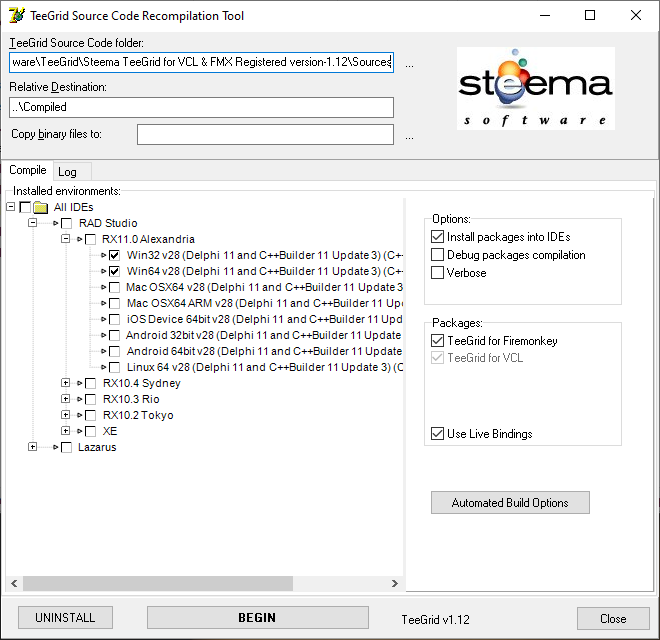The image size is (660, 640).
Task: Click the scrollbar left arrow
Action: click(x=14, y=584)
